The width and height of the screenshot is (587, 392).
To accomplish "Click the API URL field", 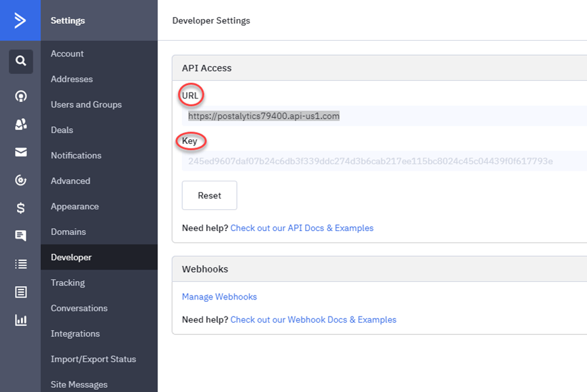I will coord(384,116).
